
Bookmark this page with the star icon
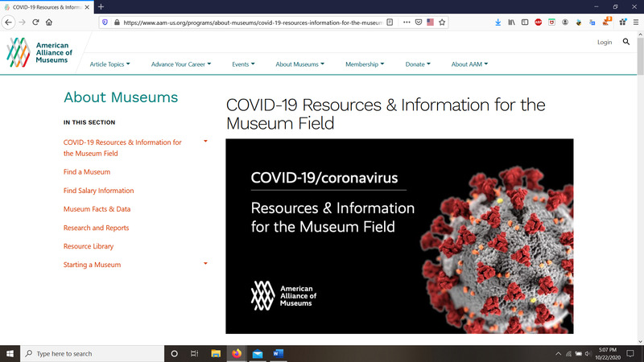pyautogui.click(x=442, y=23)
